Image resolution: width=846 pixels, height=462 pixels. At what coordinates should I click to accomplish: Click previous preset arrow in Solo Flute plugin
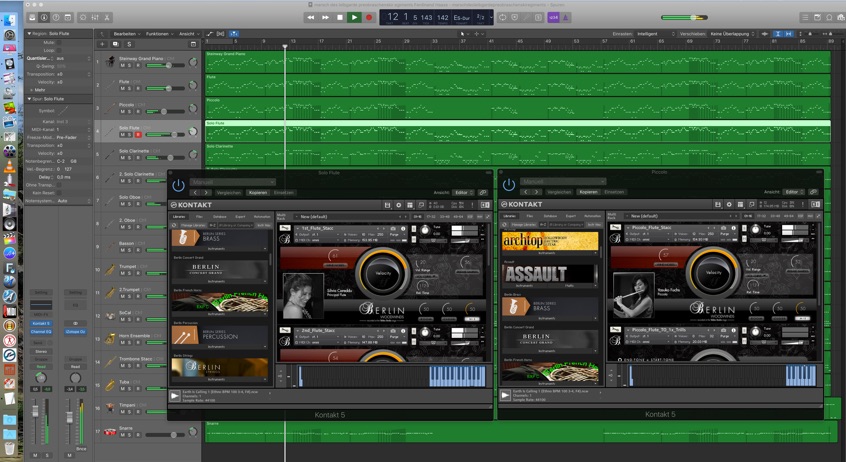coord(196,192)
